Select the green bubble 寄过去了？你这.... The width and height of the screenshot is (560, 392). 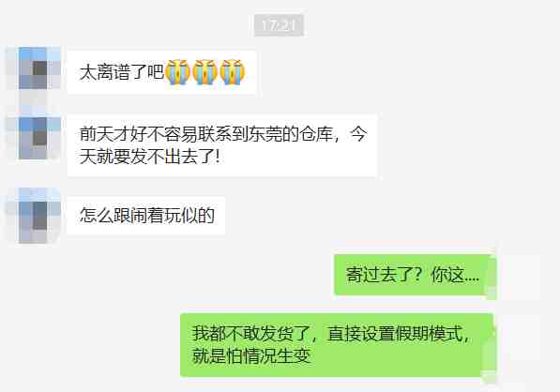(415, 275)
